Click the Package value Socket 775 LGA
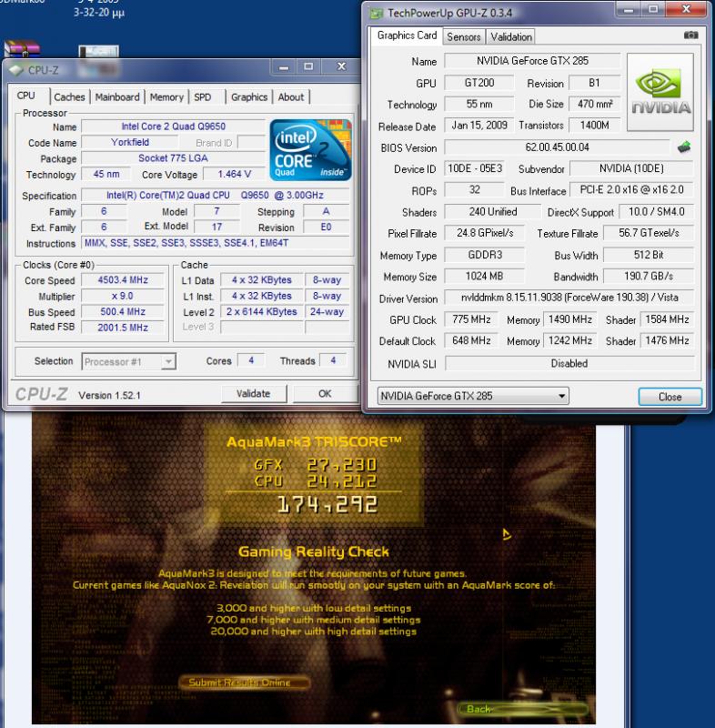Viewport: 715px width, 728px height. [x=173, y=157]
